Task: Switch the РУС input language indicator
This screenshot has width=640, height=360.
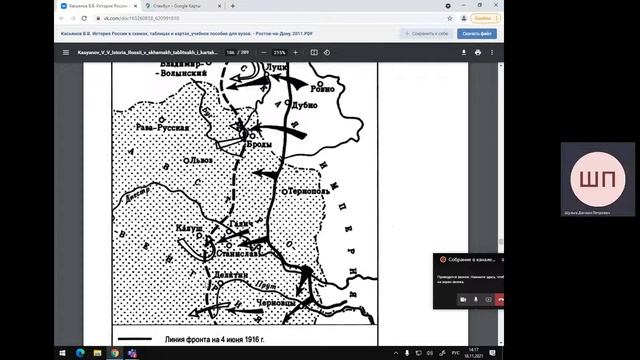Action: click(456, 353)
